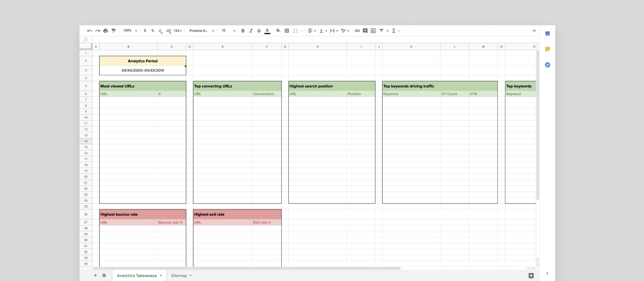Open the 123 number formats dropdown
This screenshot has height=281, width=644.
pos(177,31)
